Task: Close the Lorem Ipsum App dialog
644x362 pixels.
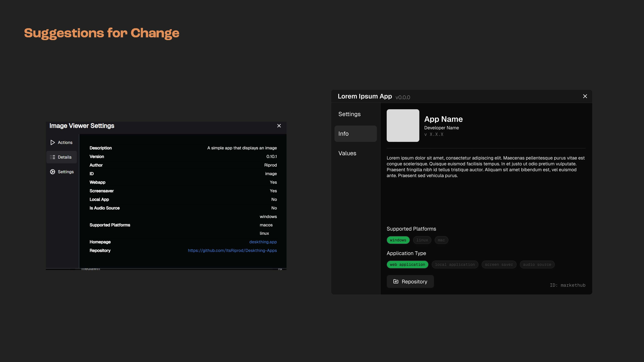Action: [585, 96]
